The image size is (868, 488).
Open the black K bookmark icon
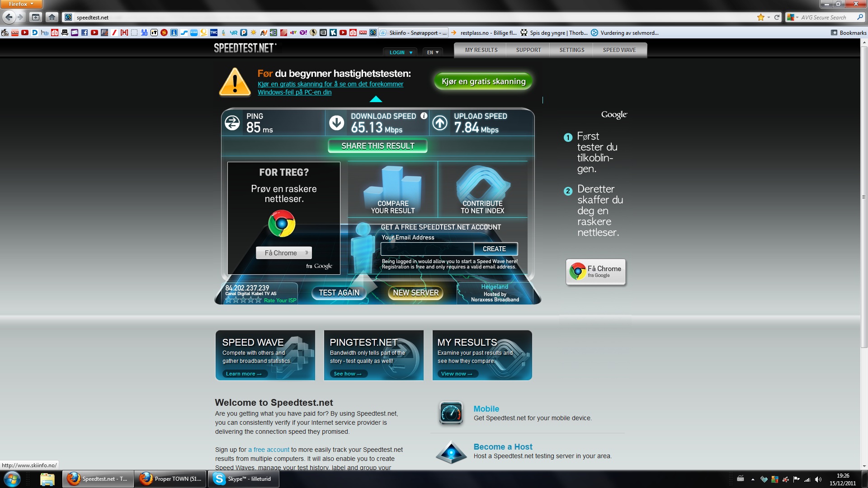pos(333,33)
